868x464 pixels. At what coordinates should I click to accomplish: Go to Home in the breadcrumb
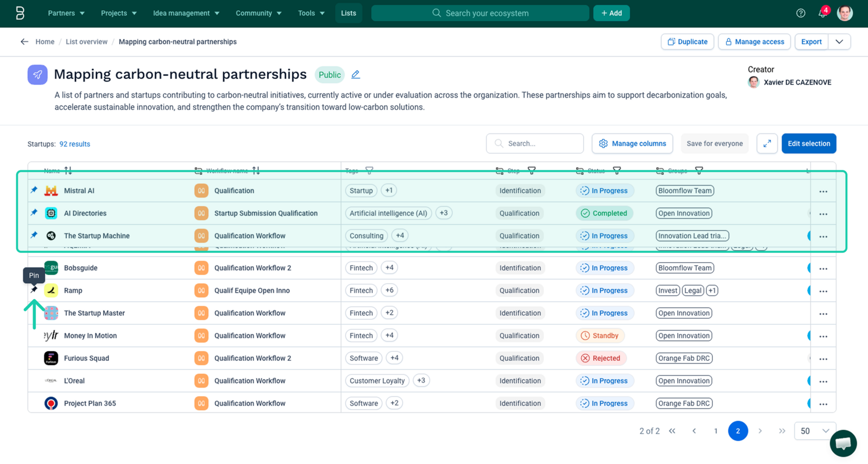pyautogui.click(x=45, y=42)
